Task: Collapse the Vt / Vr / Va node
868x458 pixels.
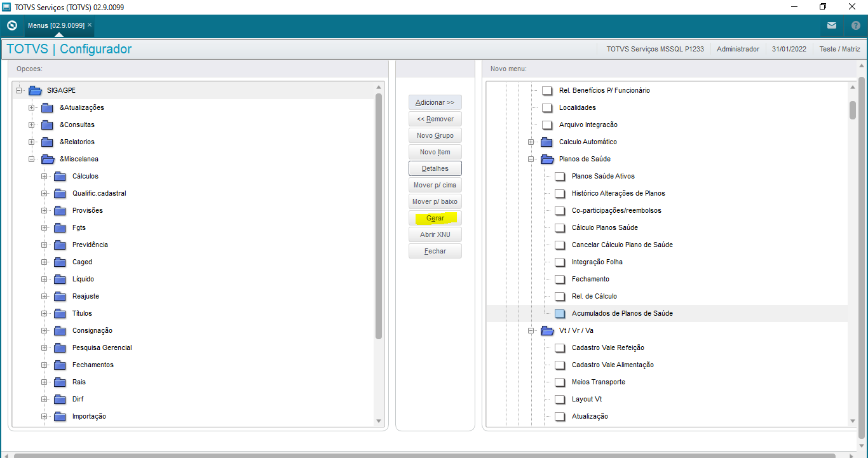Action: point(531,330)
